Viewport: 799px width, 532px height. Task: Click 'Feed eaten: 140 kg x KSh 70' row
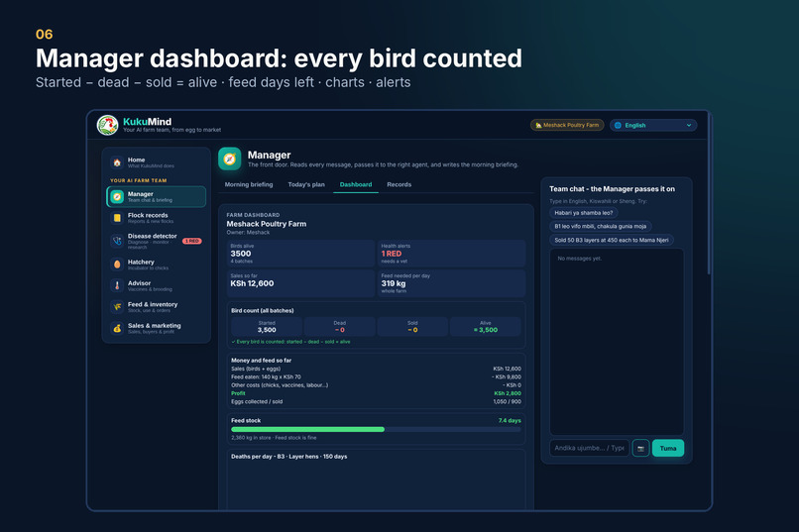click(x=376, y=377)
